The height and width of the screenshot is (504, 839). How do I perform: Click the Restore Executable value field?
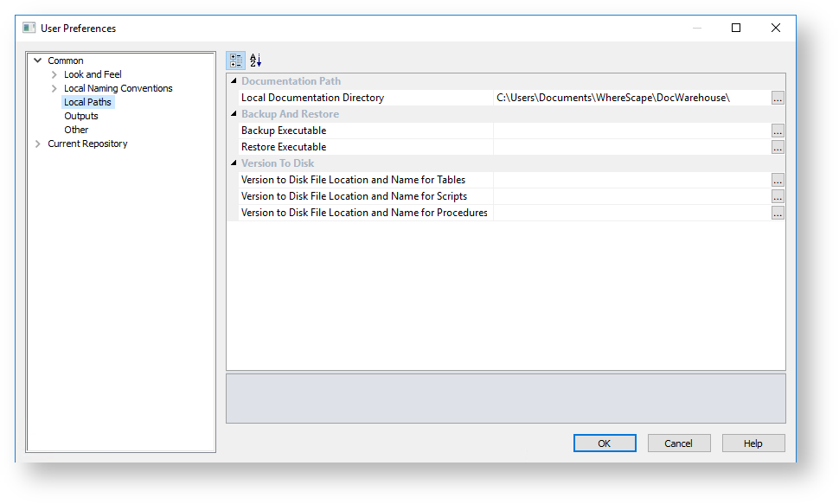tap(632, 147)
